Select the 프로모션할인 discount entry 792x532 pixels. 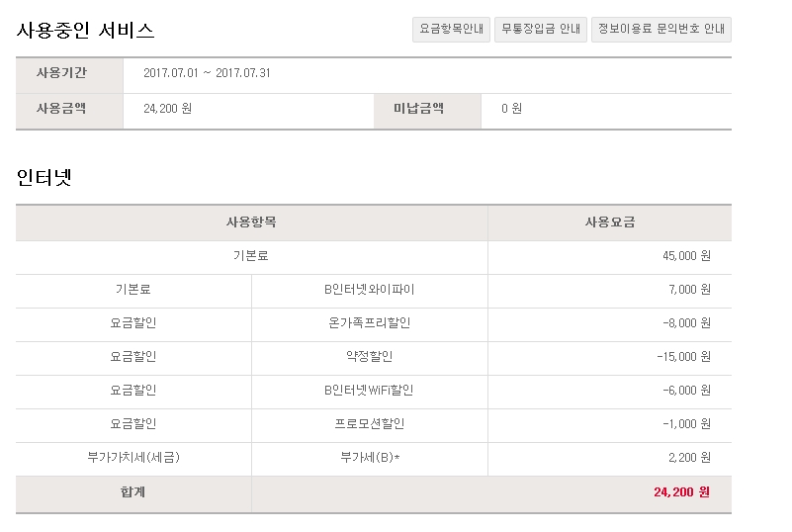[369, 424]
